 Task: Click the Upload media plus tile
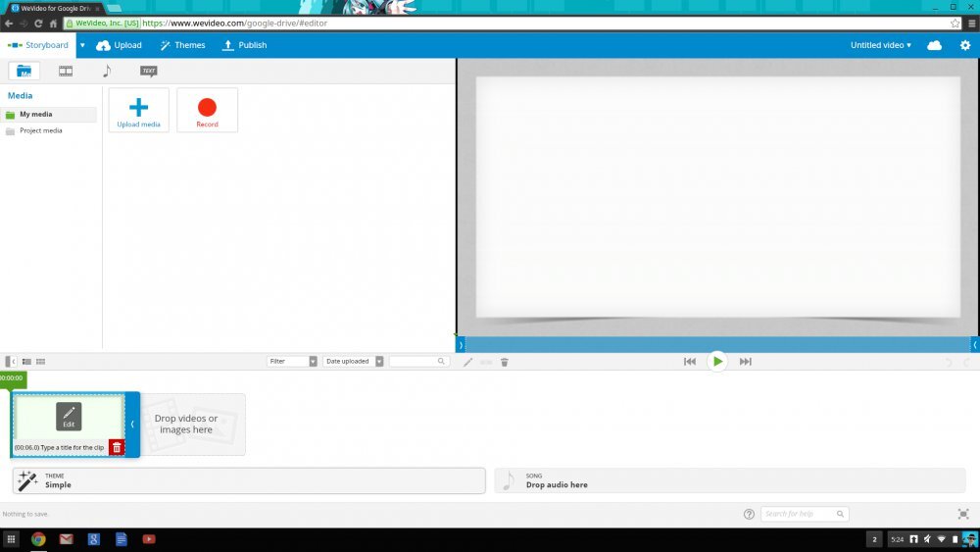pyautogui.click(x=139, y=110)
